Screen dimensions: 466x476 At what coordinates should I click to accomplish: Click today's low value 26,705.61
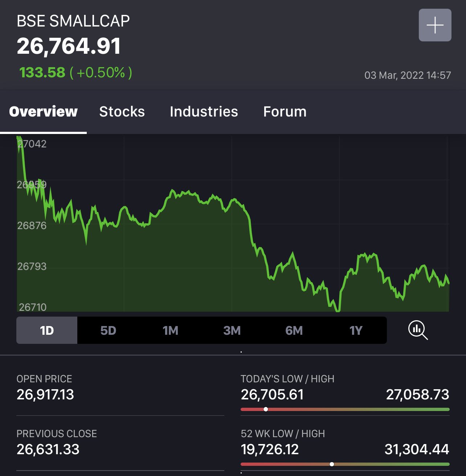tap(272, 394)
